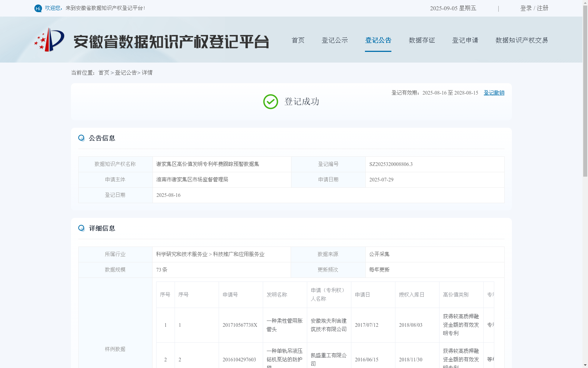This screenshot has height=368, width=588.
Task: Open 数据知识产权交易 navigation tab
Action: [x=522, y=40]
